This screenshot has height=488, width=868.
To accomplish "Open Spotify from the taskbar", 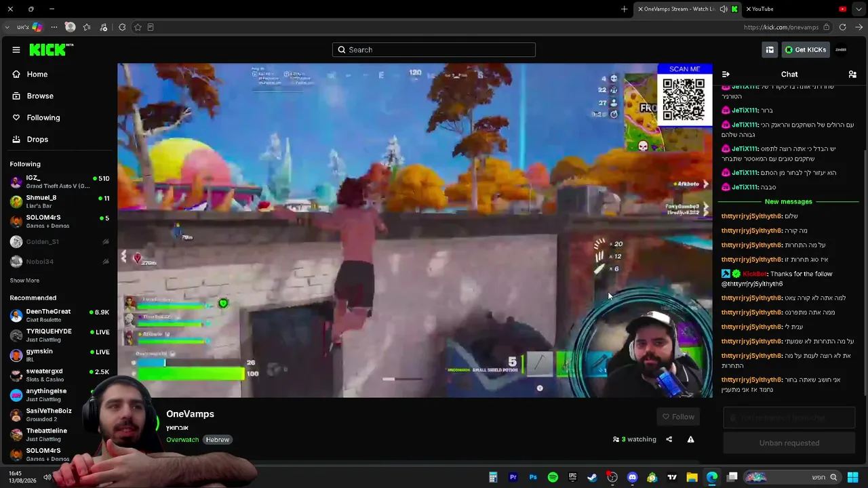I will click(x=553, y=477).
